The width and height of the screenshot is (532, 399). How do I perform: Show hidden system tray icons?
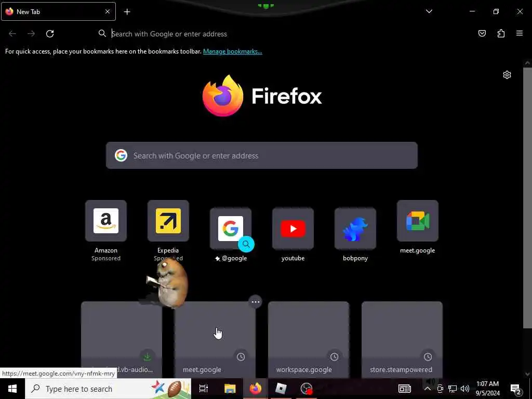(428, 389)
